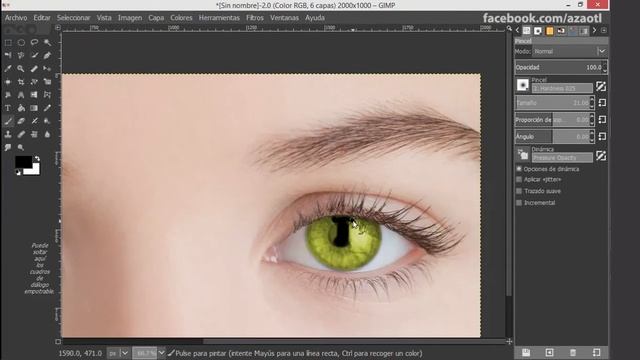Select the Fuzzy Select magic wand tool
This screenshot has width=640, height=360.
47,42
